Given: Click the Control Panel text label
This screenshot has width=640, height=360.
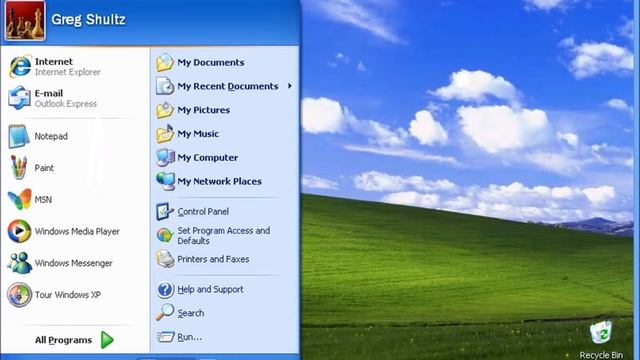Looking at the screenshot, I should (x=203, y=211).
